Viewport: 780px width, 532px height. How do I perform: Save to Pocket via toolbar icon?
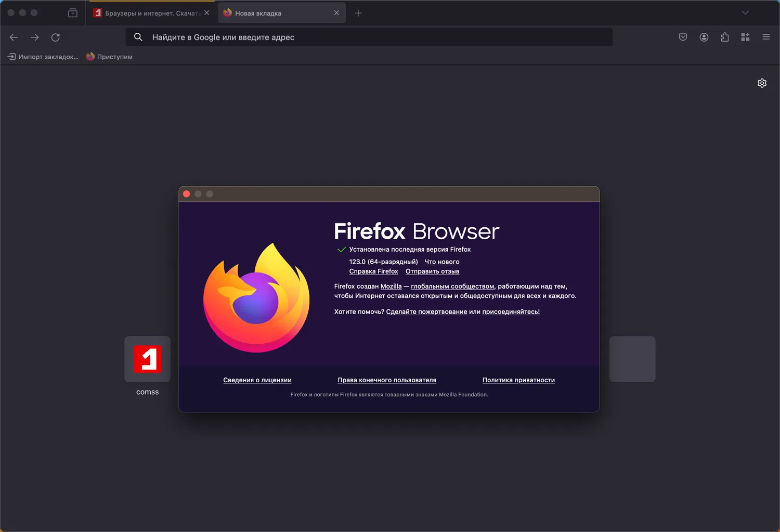(683, 37)
